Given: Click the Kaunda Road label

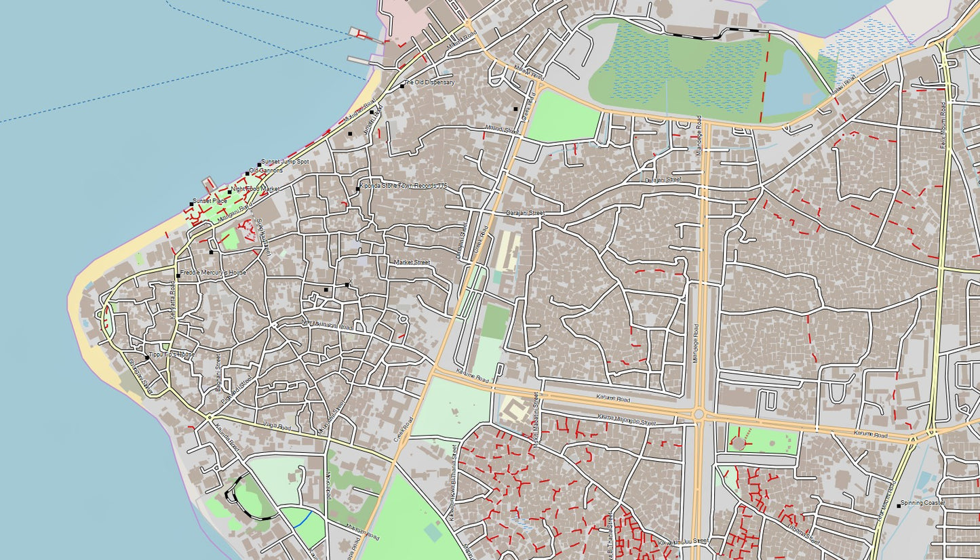Looking at the screenshot, I should point(227,437).
